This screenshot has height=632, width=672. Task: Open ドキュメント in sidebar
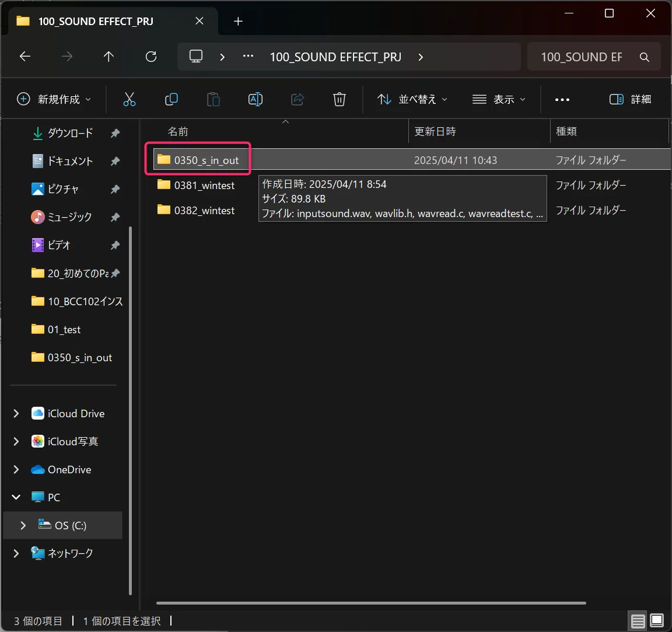click(62, 161)
